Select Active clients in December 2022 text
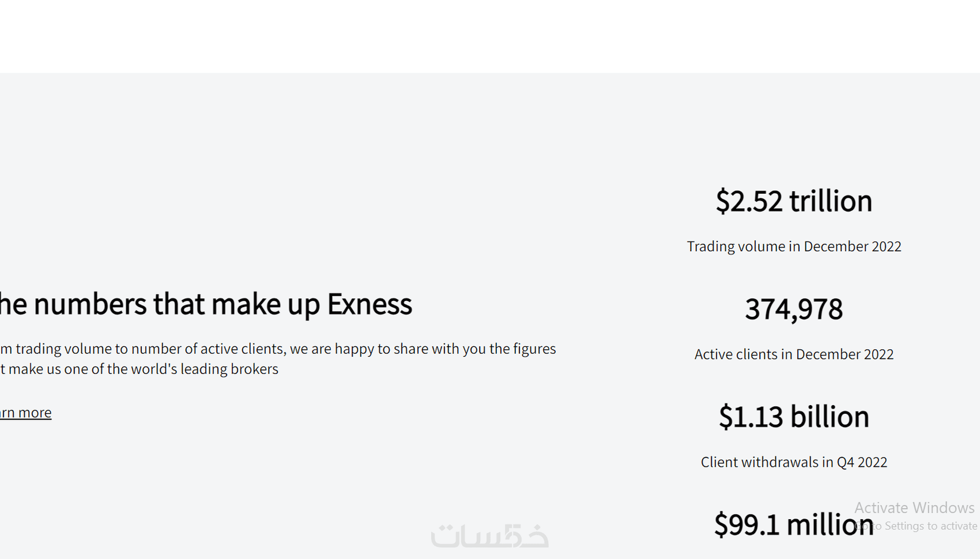Screen dimensions: 980x559 tap(794, 354)
